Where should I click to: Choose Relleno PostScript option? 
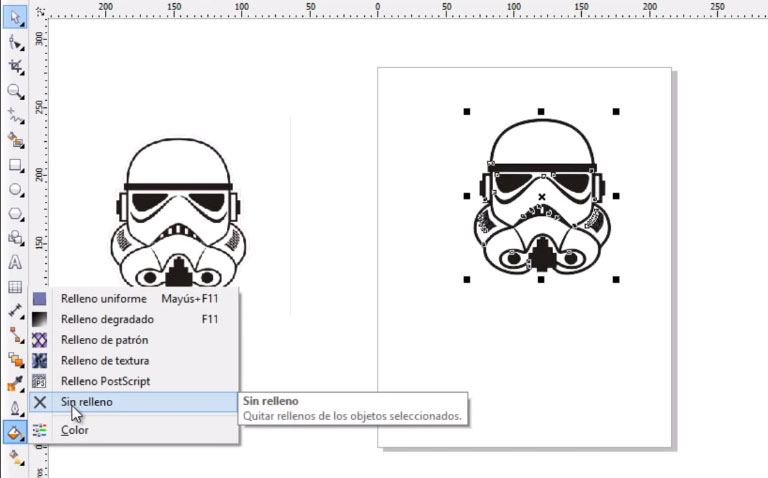tap(134, 381)
